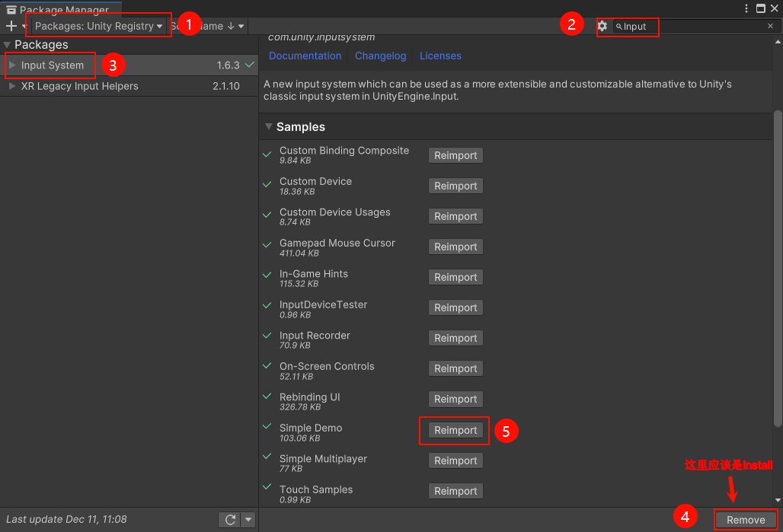Click the com.unity.inputsystem package ID
The width and height of the screenshot is (783, 532).
(x=321, y=37)
